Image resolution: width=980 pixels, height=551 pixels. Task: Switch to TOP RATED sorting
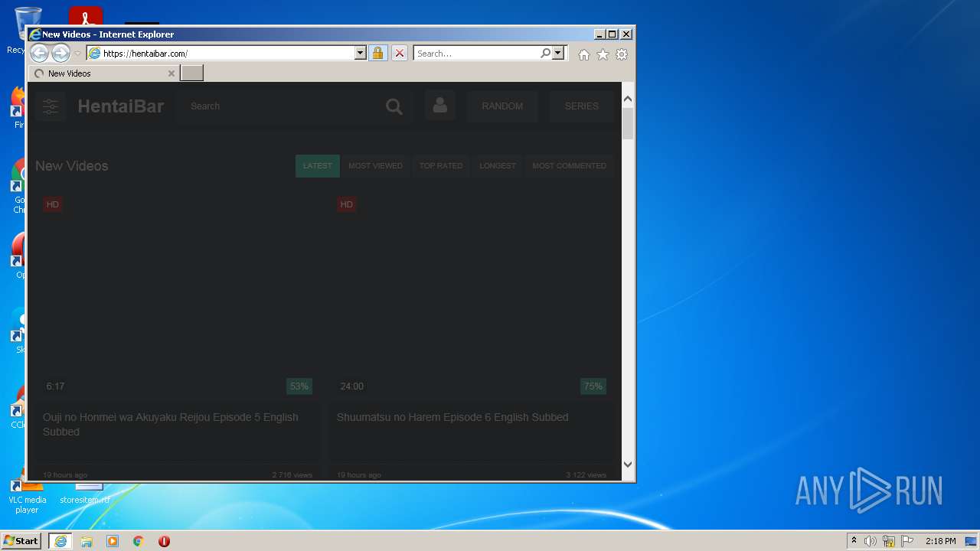point(441,166)
